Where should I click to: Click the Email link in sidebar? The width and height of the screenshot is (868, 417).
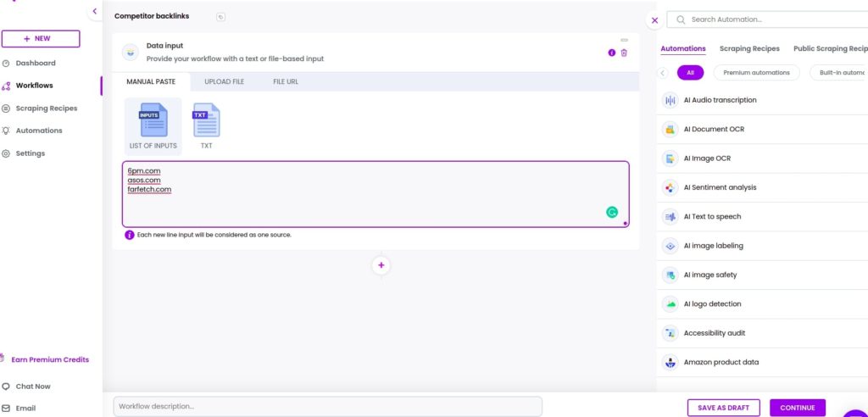25,409
